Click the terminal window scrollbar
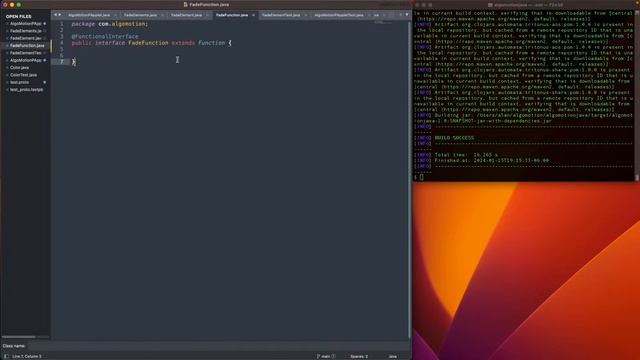This screenshot has width=640, height=360. click(637, 177)
